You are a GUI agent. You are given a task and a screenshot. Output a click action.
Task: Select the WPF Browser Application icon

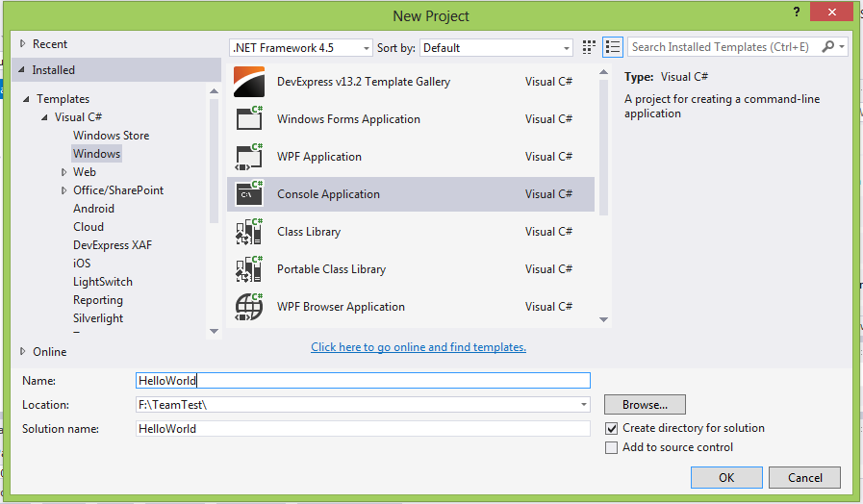point(249,307)
